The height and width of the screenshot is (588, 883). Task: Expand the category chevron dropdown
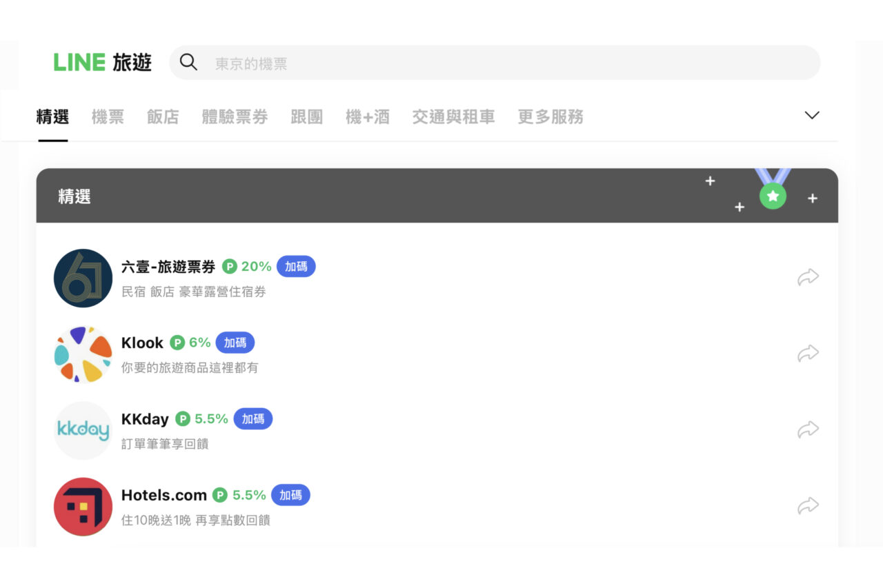click(812, 115)
